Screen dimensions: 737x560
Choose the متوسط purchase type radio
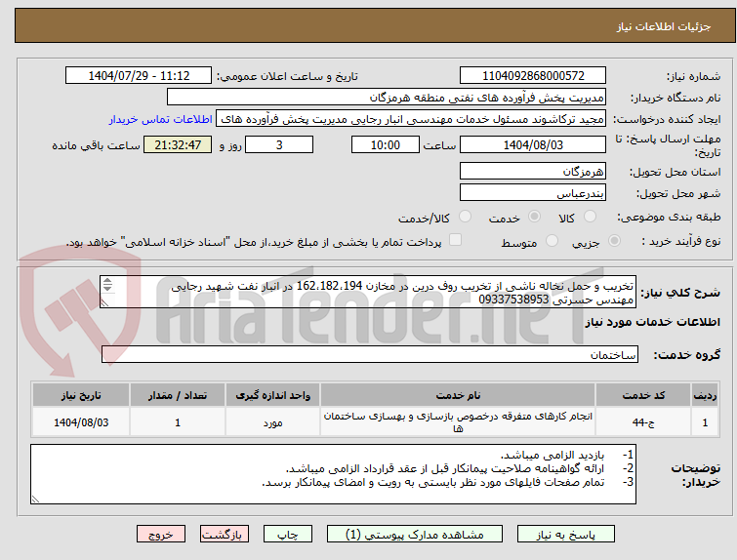point(552,241)
